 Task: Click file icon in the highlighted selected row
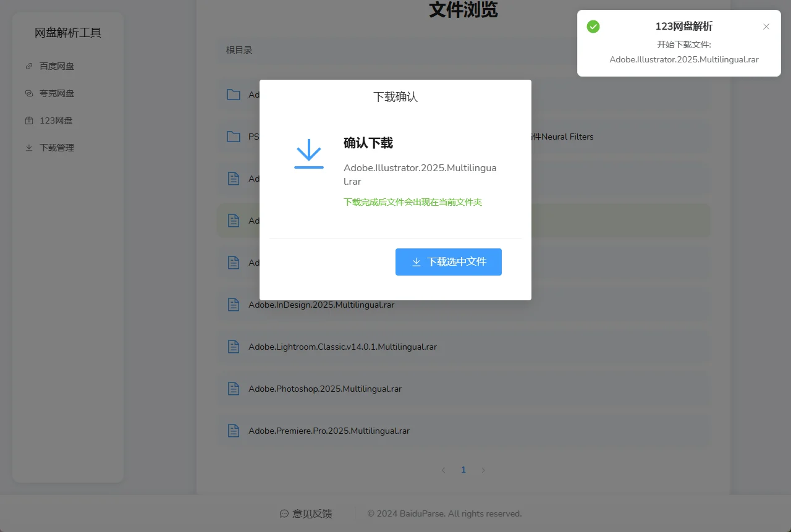click(234, 221)
